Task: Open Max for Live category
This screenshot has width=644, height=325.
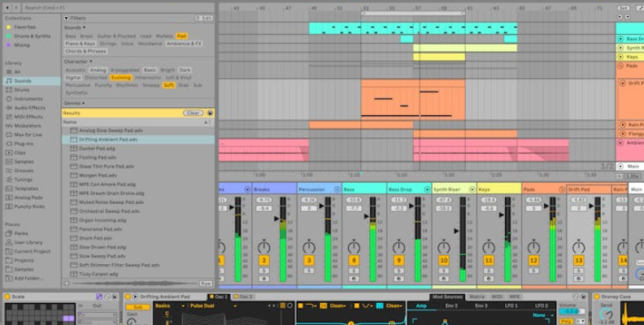Action: pyautogui.click(x=28, y=134)
